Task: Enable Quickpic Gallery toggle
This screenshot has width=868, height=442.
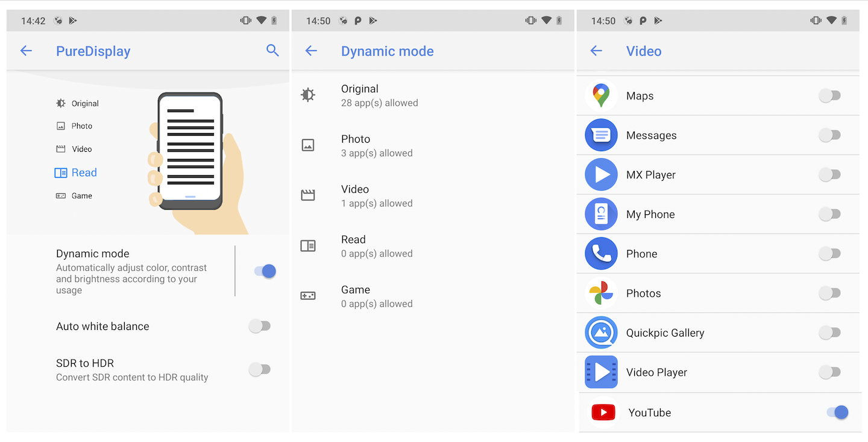Action: (829, 332)
